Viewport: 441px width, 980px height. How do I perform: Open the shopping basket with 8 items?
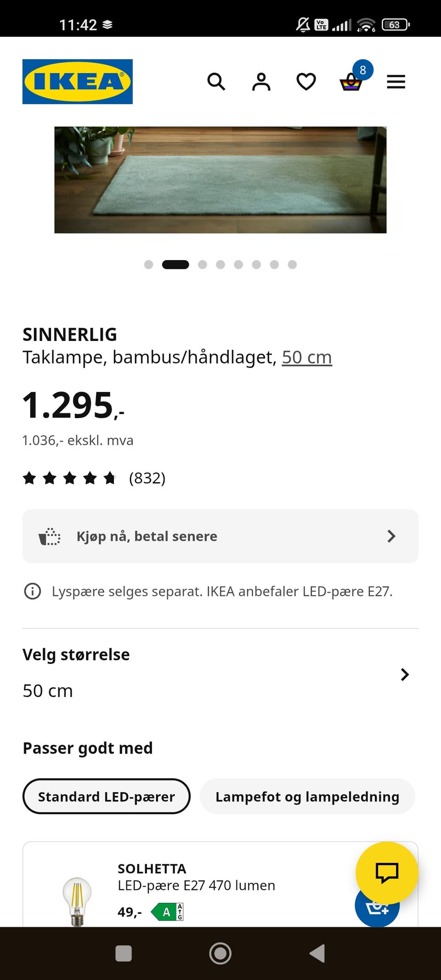(x=353, y=78)
